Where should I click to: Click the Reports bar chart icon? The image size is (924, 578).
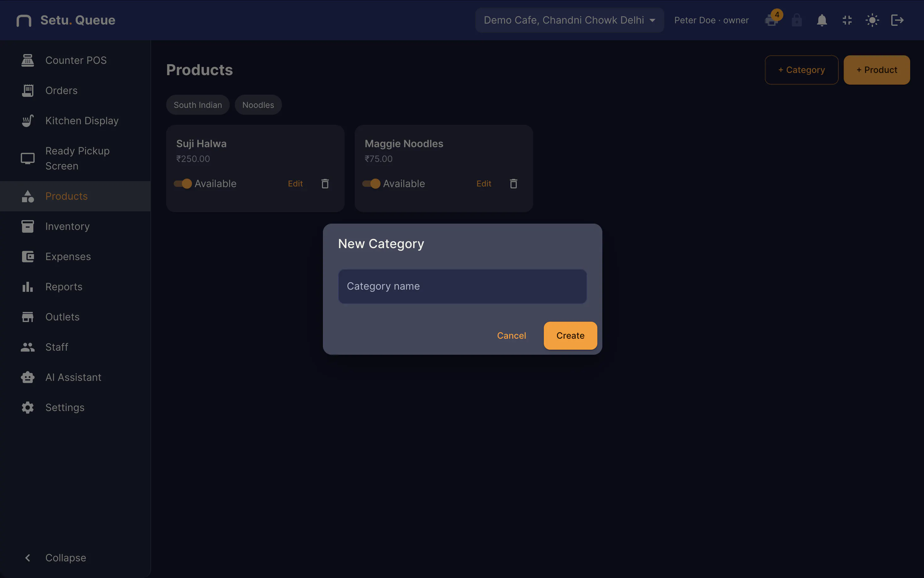tap(27, 287)
